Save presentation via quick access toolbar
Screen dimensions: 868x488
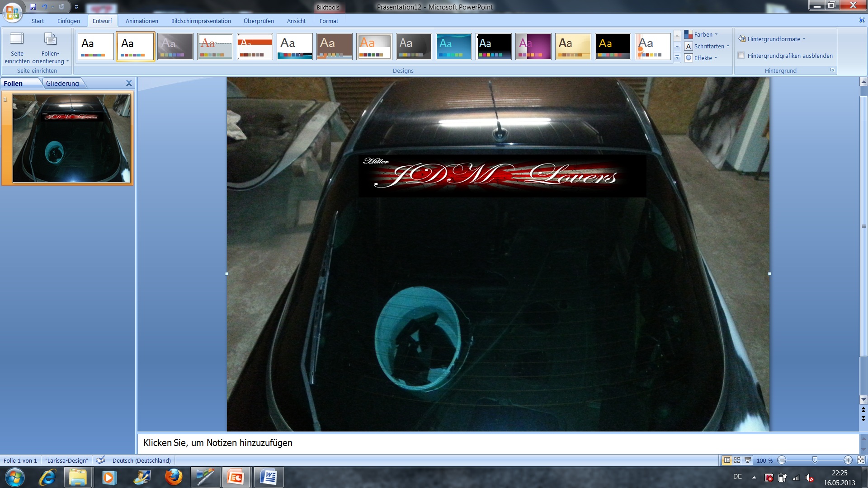[33, 7]
